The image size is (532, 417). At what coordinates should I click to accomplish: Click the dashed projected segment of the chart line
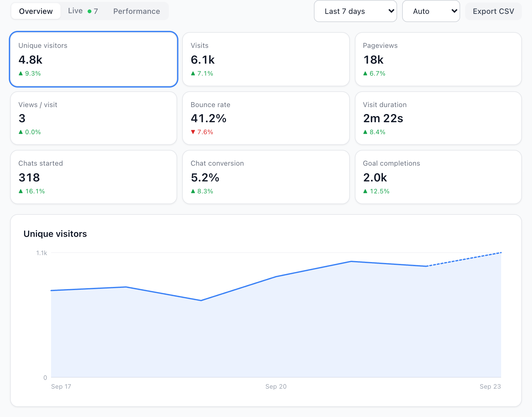point(464,259)
